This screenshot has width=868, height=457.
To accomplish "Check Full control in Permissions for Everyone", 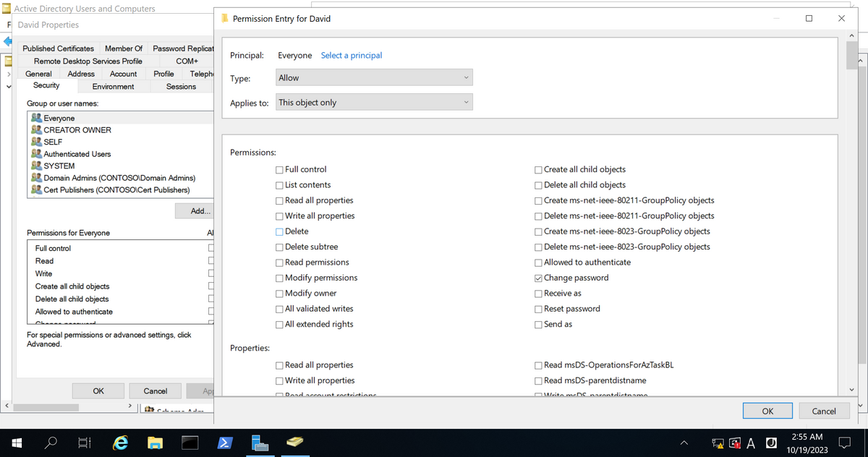I will click(211, 248).
